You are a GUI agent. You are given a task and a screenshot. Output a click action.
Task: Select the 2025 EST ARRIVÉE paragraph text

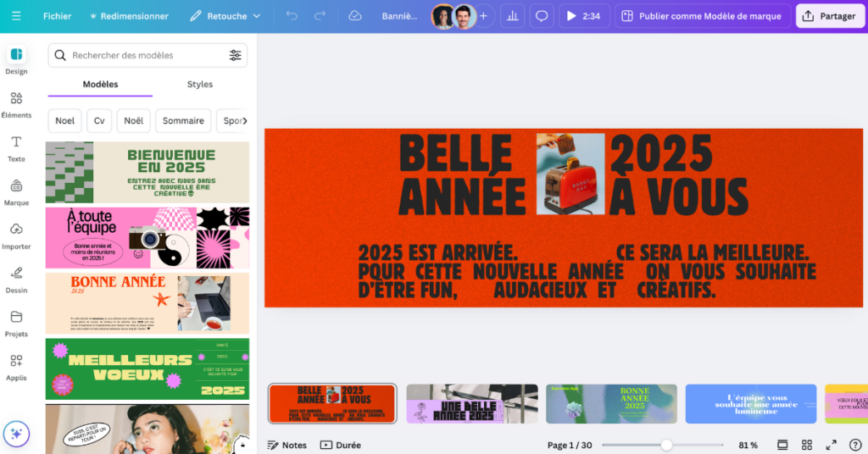[x=587, y=272]
